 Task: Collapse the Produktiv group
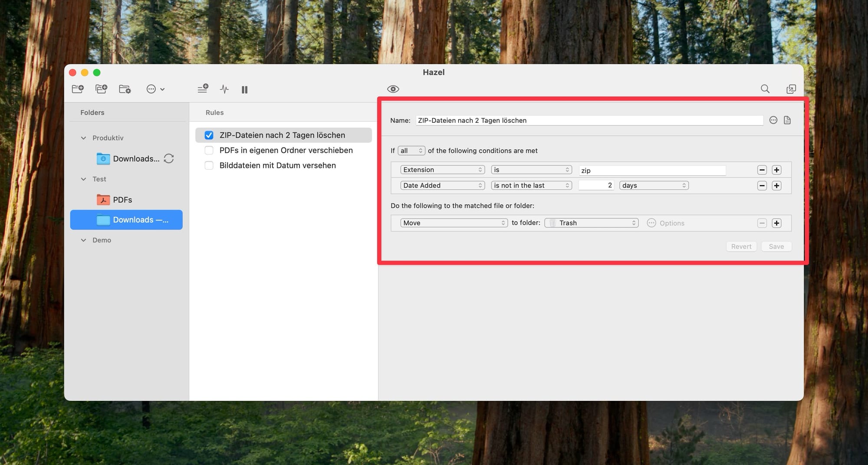coord(83,138)
